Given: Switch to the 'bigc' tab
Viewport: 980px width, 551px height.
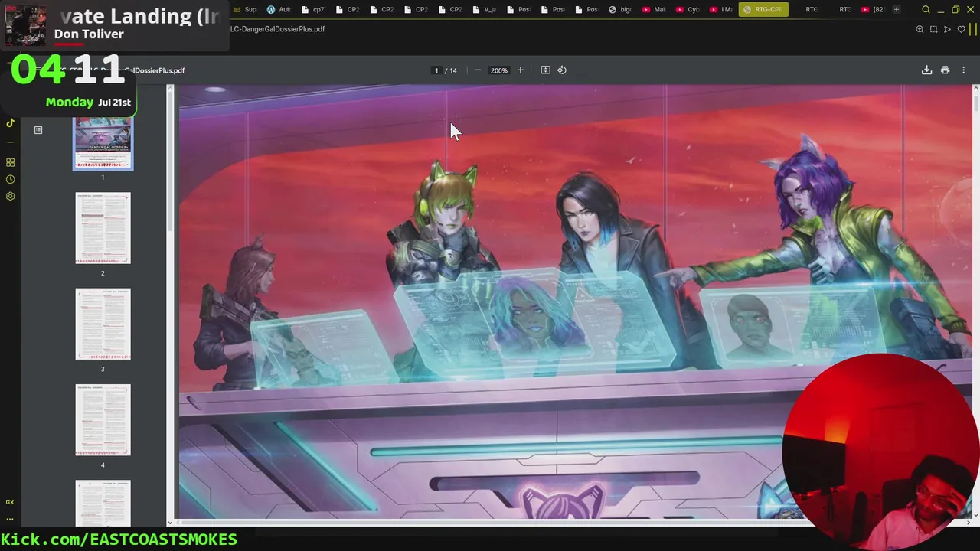Looking at the screenshot, I should pos(620,9).
